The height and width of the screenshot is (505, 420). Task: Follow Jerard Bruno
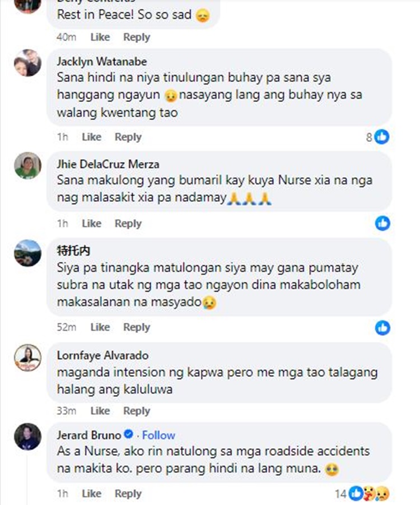pyautogui.click(x=158, y=435)
